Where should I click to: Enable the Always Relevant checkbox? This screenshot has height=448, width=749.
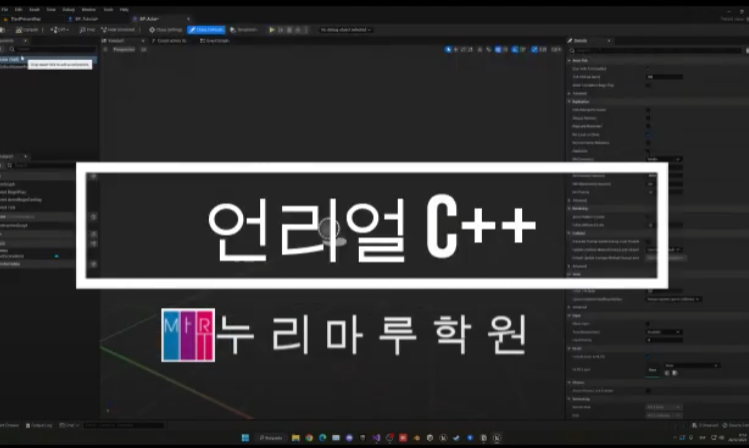tap(649, 117)
